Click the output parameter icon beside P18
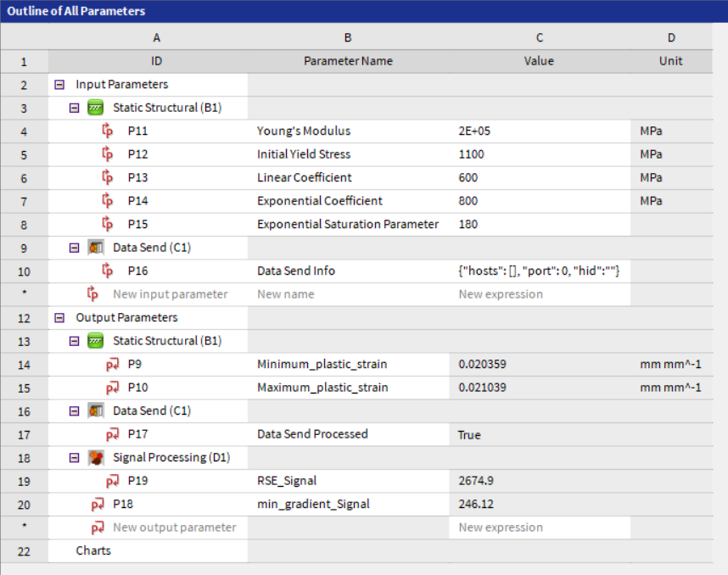Screen dimensions: 728x575 pyautogui.click(x=97, y=505)
